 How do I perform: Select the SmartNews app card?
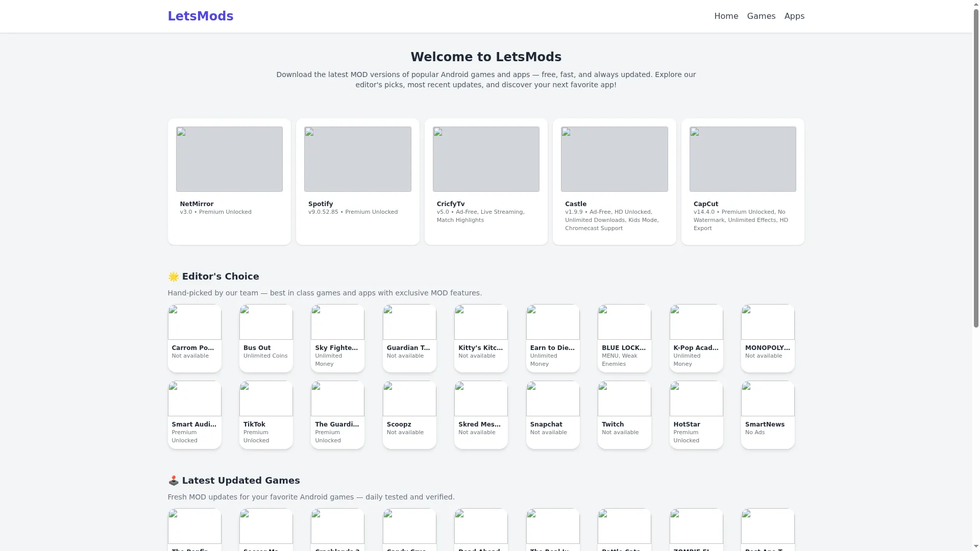[768, 415]
